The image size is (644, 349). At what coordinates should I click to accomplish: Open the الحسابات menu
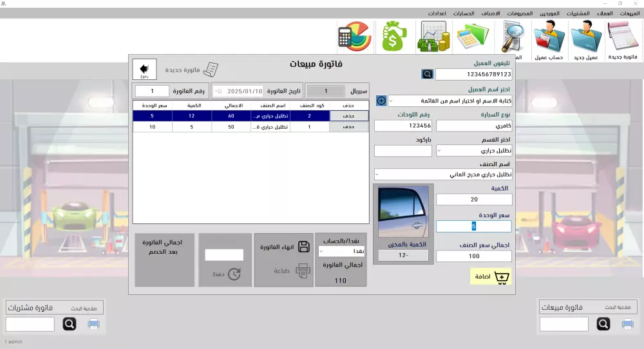tap(464, 14)
